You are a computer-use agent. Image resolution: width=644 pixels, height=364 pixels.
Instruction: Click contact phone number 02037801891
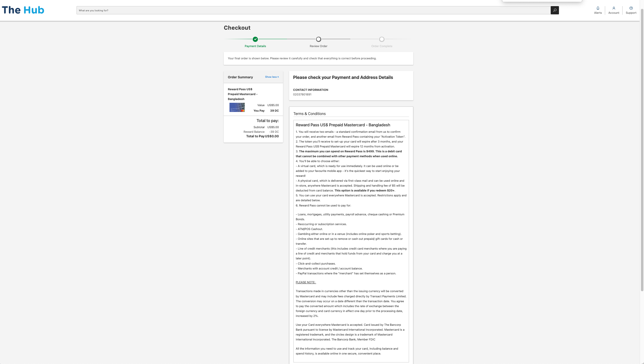302,95
